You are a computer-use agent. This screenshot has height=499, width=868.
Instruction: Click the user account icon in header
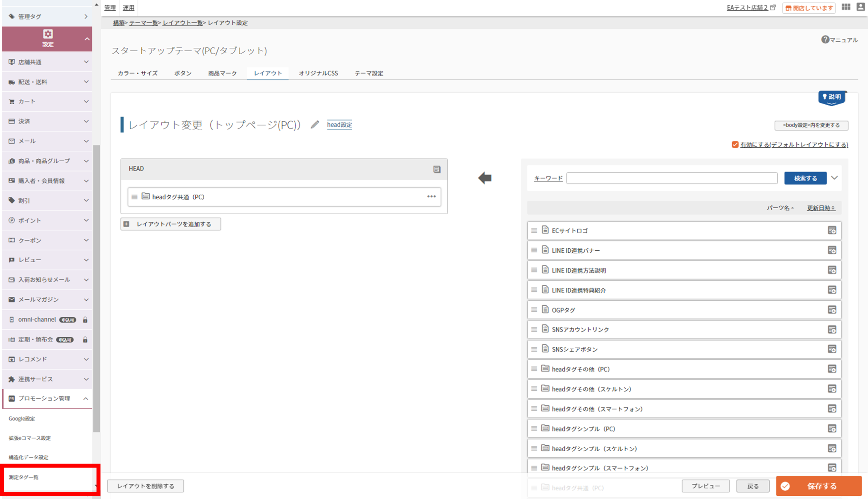point(860,7)
